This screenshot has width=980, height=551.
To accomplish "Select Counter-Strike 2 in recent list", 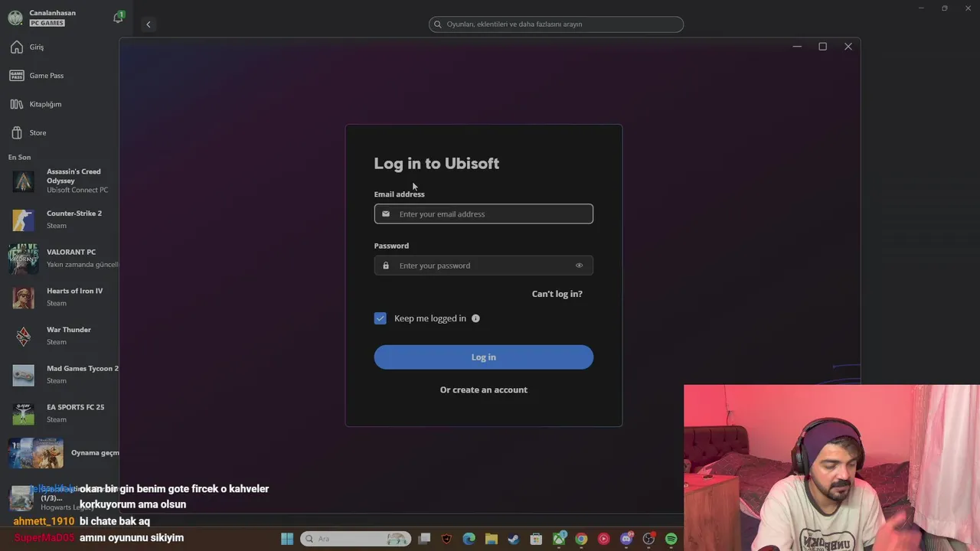I will 61,220.
